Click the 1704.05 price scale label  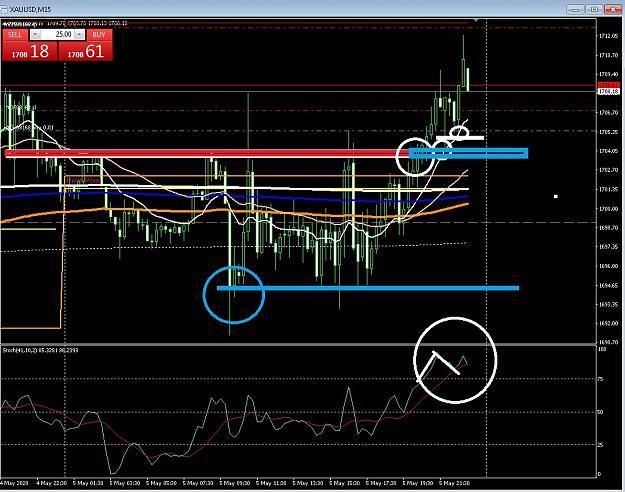coord(609,151)
